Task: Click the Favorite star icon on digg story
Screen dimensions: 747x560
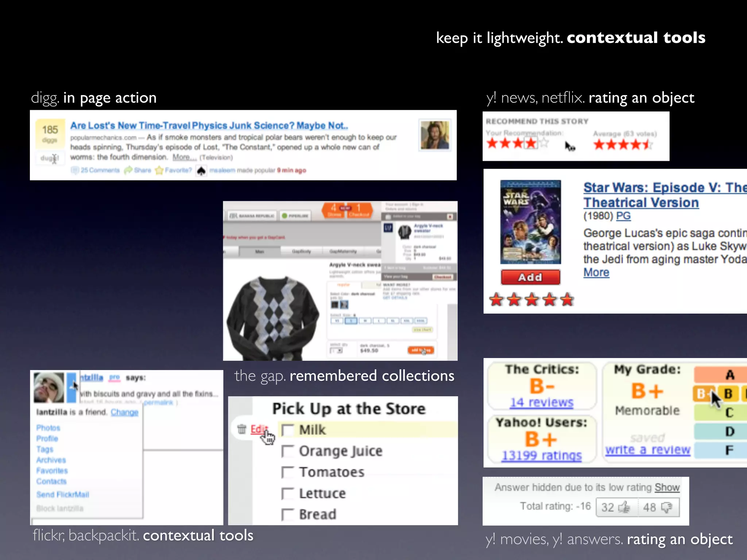Action: pos(159,170)
